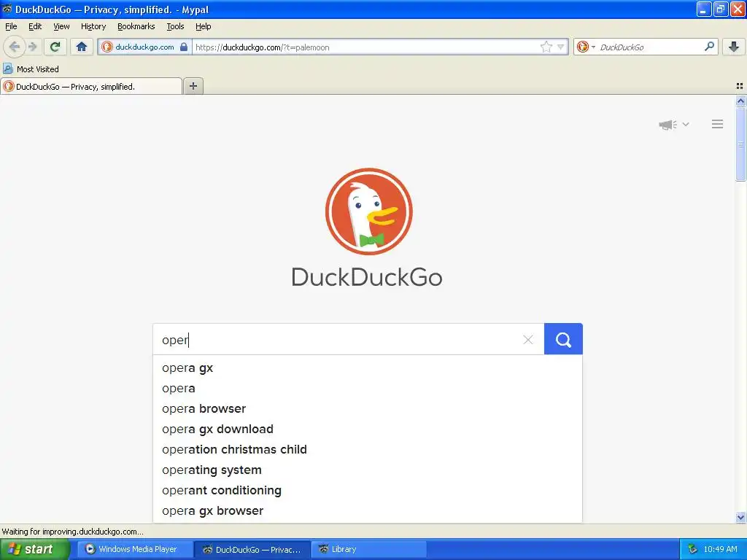This screenshot has width=747, height=560.
Task: Open the Tools menu
Action: (175, 26)
